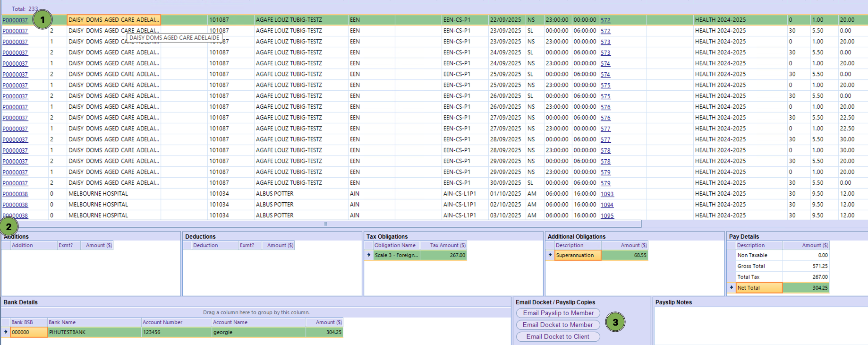Sort by the Obligation Name column header
868x345 pixels.
point(395,245)
